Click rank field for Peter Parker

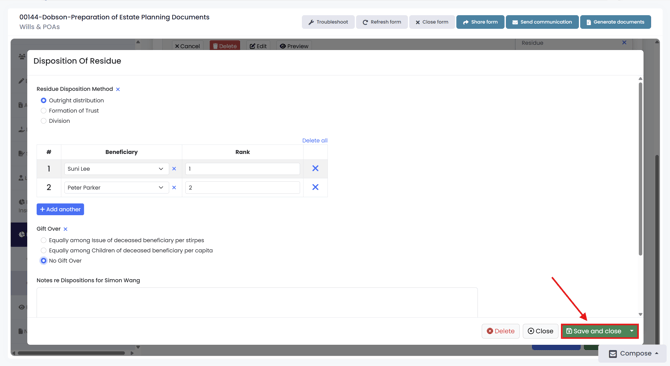242,187
